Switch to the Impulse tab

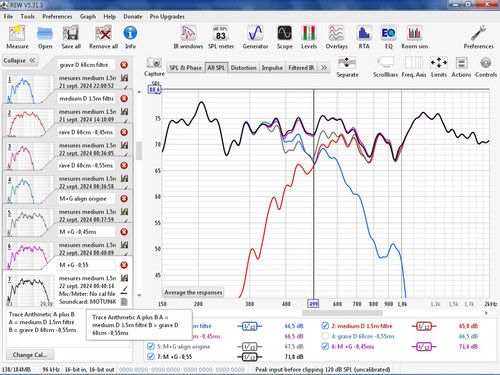pos(272,68)
